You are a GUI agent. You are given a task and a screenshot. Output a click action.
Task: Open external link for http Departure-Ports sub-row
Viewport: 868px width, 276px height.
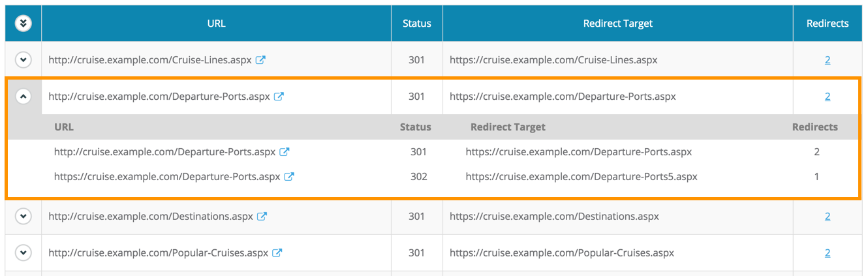285,152
